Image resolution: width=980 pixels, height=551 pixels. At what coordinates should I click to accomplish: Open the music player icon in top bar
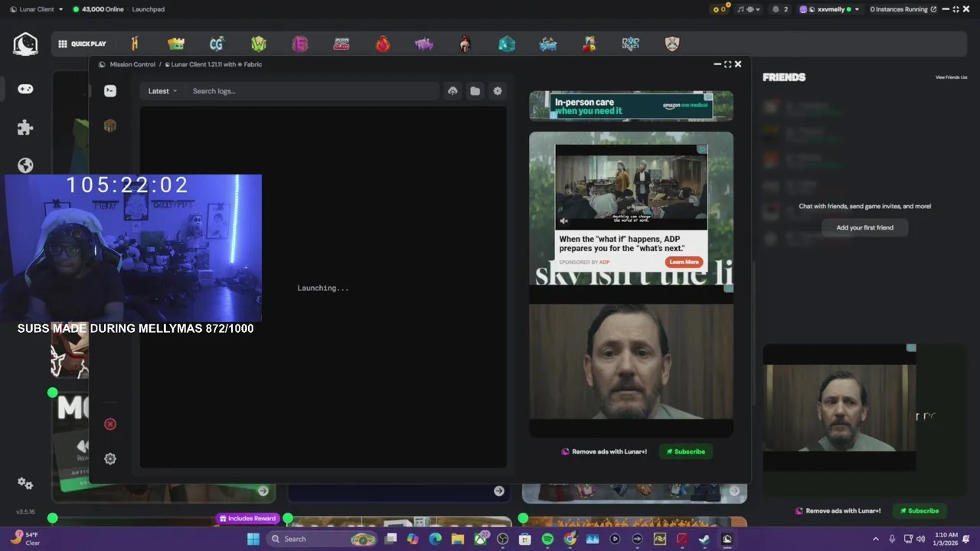tap(749, 9)
